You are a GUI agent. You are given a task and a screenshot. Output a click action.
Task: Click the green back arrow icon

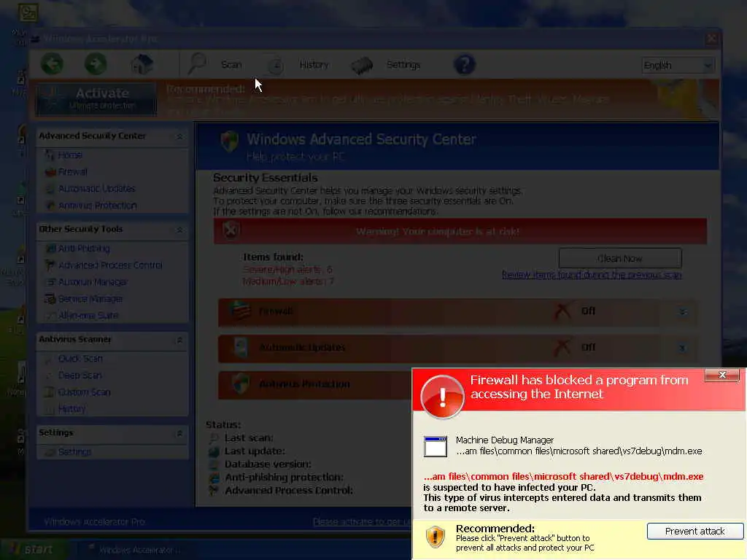point(52,64)
